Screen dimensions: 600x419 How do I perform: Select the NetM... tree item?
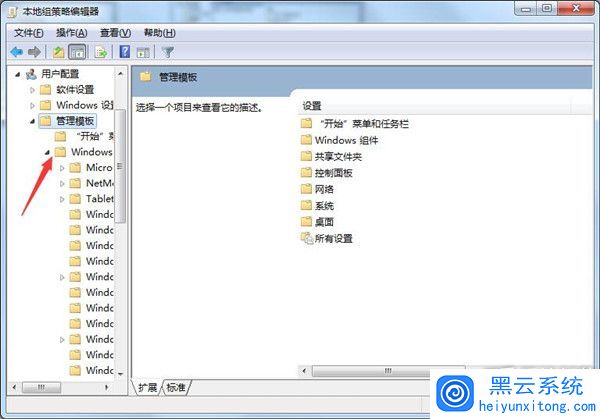pos(99,183)
